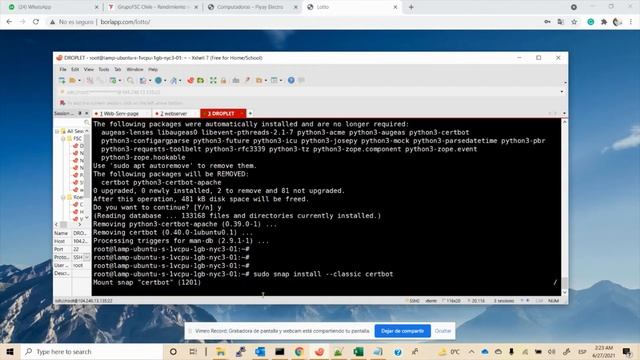
Task: Expand the globe icon dropdown arrow
Action: point(165,80)
